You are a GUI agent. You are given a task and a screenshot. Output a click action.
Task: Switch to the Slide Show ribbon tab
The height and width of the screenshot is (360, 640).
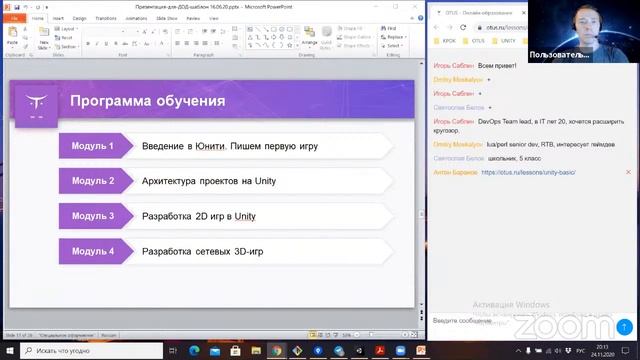tap(167, 18)
